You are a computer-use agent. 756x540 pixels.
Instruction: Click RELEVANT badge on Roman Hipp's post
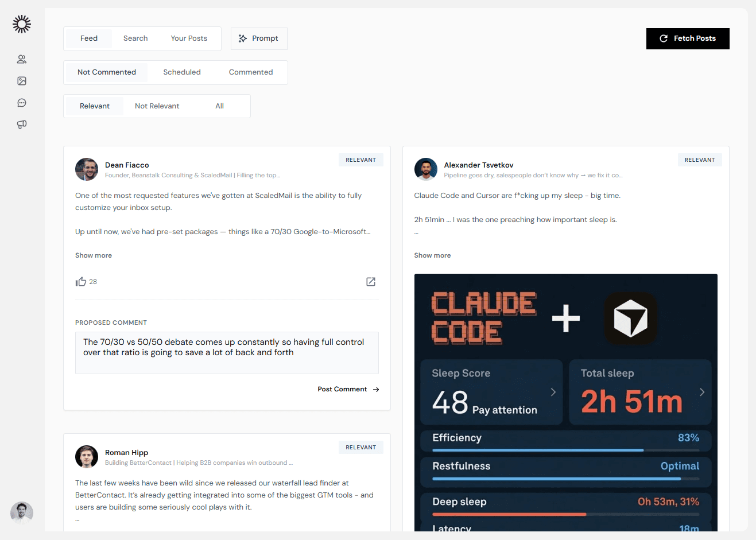pyautogui.click(x=360, y=448)
